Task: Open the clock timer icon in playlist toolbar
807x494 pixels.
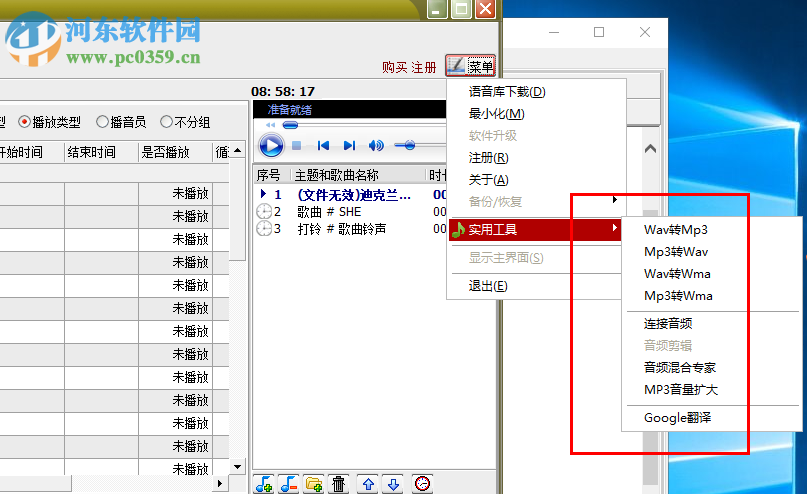Action: pyautogui.click(x=423, y=484)
